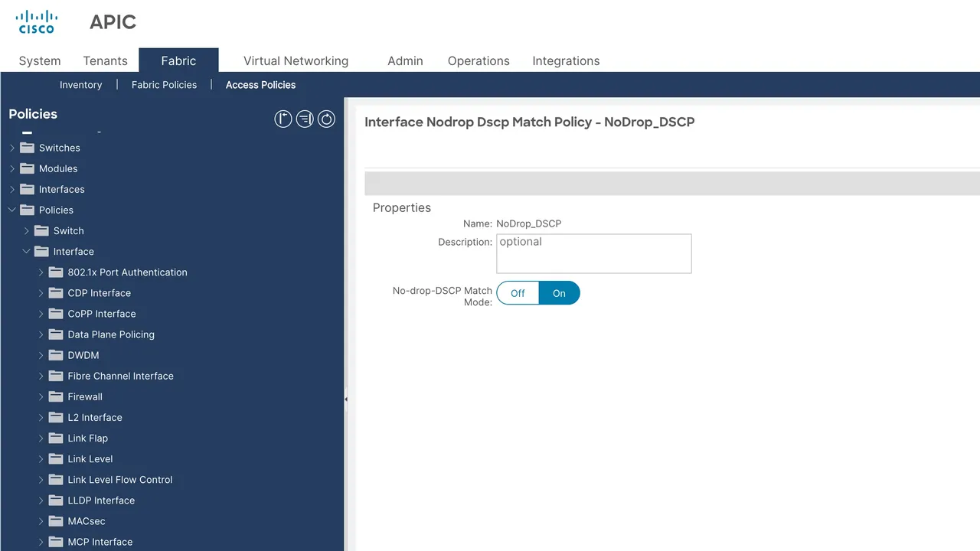The height and width of the screenshot is (551, 980).
Task: Click the top-level Policies folder icon in tree
Action: [28, 210]
